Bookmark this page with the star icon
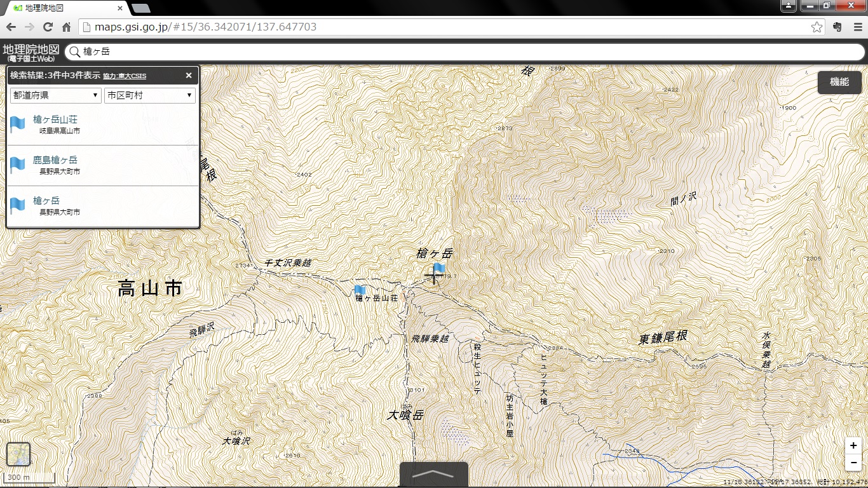The image size is (868, 488). point(817,27)
